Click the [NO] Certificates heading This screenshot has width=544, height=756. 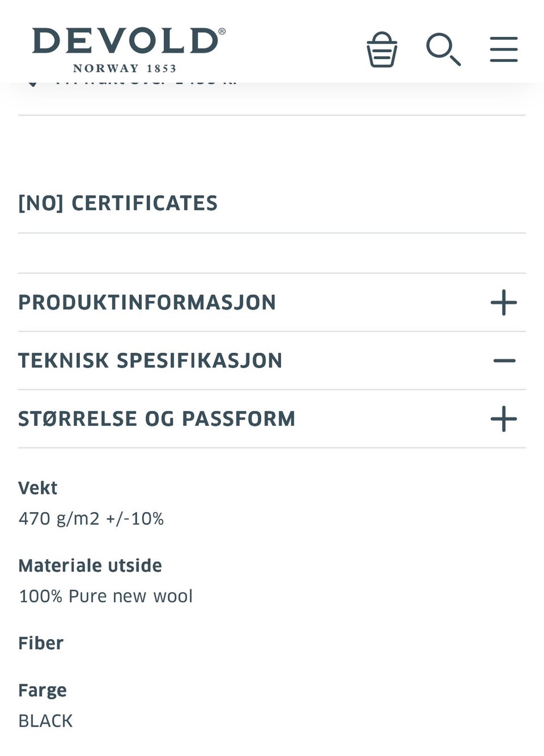(x=118, y=203)
